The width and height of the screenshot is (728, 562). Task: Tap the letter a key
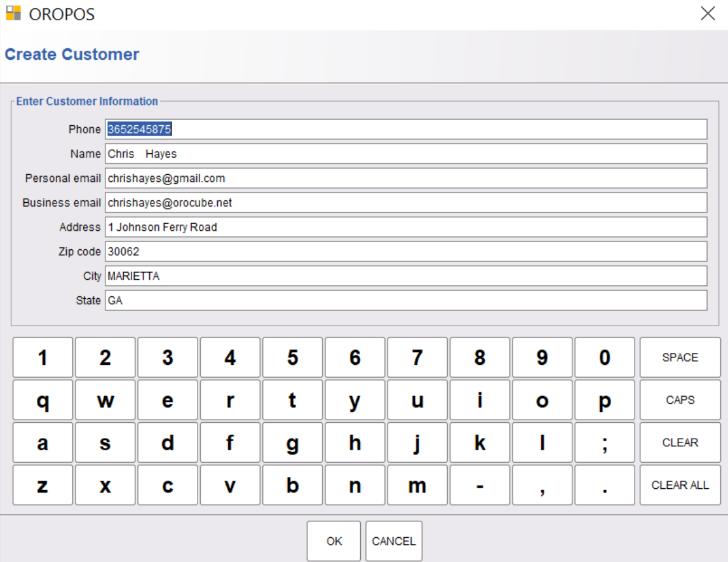pos(43,442)
